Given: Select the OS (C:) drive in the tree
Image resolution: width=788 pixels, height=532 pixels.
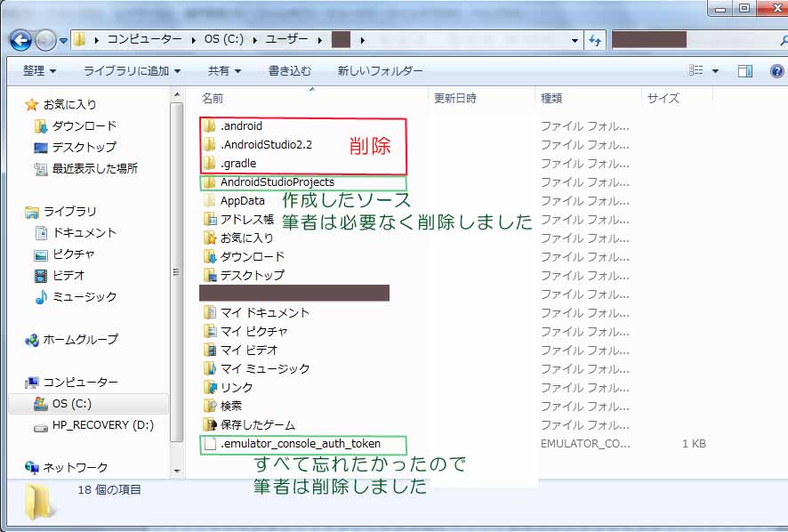Looking at the screenshot, I should (62, 404).
